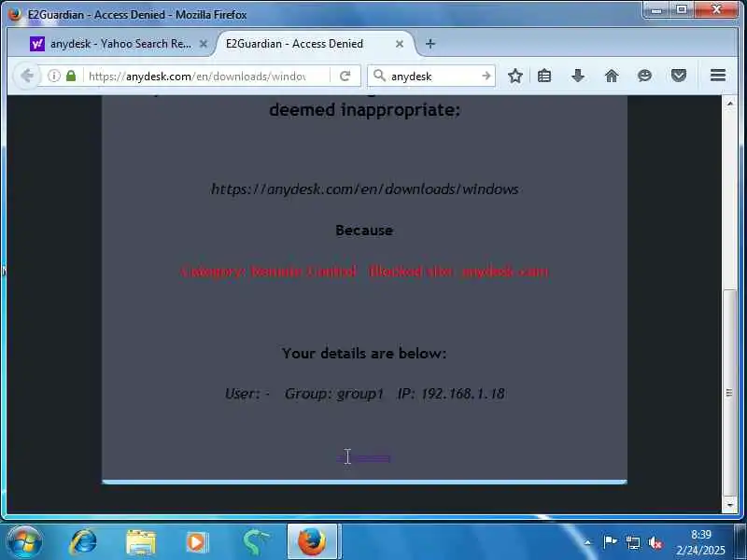Click the purple link at page bottom
The height and width of the screenshot is (560, 747).
[364, 458]
